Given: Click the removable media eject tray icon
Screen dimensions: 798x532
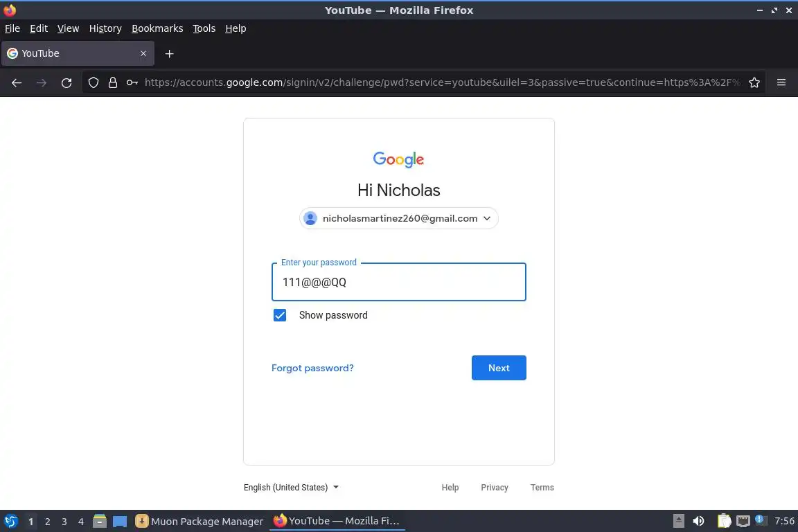Looking at the screenshot, I should [x=678, y=521].
